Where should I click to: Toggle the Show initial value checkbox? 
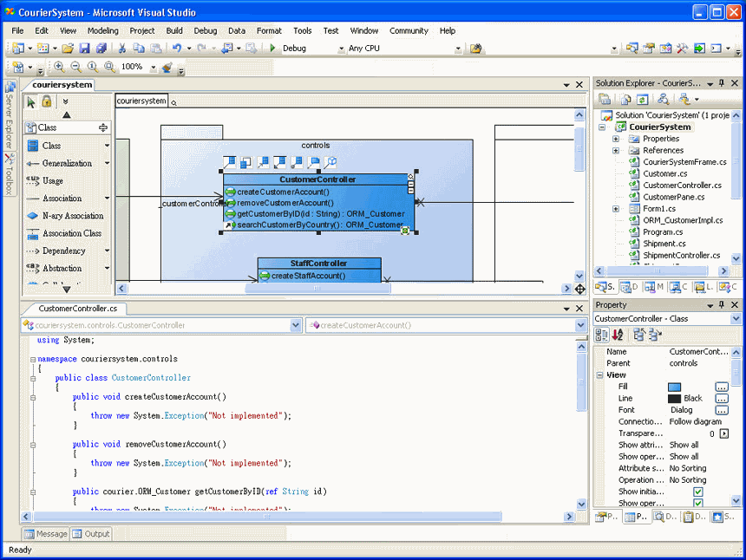click(698, 492)
